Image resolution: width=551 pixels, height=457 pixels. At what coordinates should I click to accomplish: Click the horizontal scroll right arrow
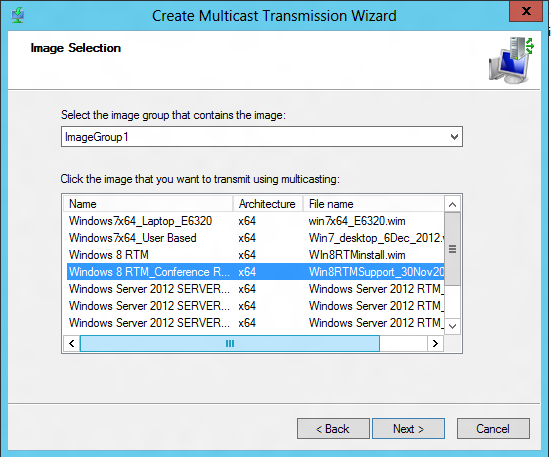pyautogui.click(x=435, y=343)
